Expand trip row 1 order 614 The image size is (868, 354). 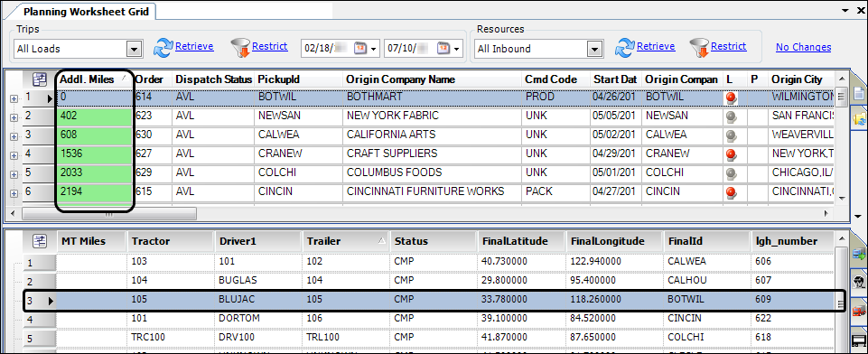tap(14, 98)
